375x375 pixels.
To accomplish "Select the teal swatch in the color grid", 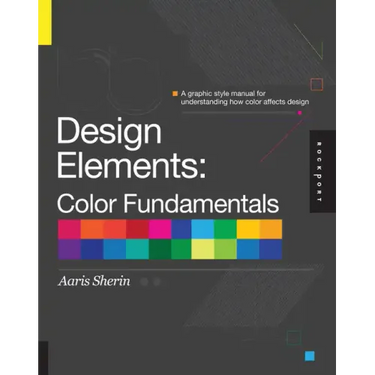I will (x=137, y=249).
